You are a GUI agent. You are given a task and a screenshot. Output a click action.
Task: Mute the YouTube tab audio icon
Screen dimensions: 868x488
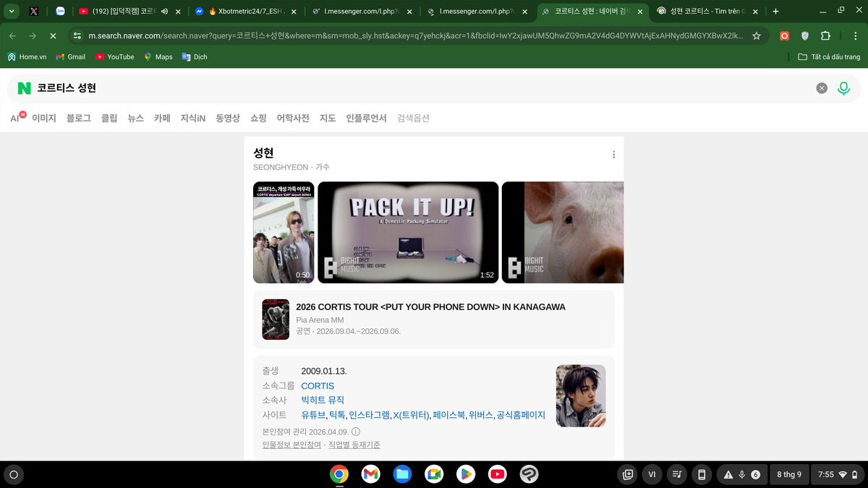(164, 12)
